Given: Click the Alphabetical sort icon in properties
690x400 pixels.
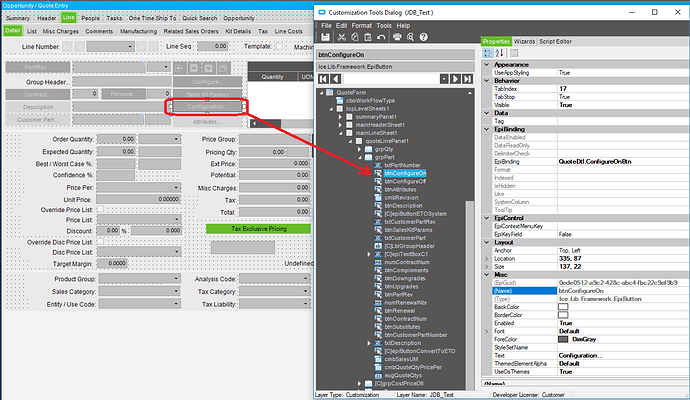Looking at the screenshot, I should [x=499, y=53].
